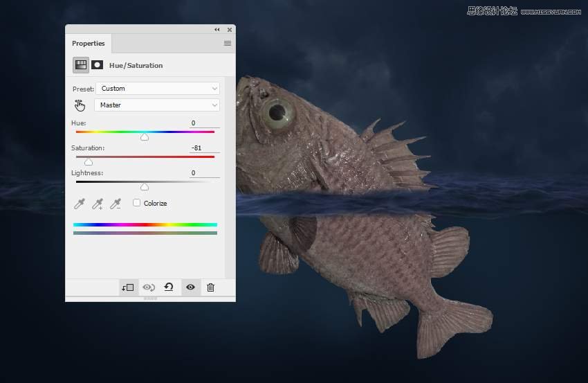
Task: Click the Lightness value field
Action: coord(204,173)
